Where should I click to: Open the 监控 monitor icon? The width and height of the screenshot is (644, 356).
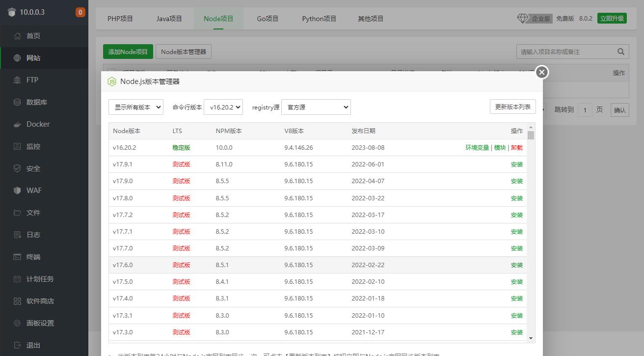coord(18,146)
